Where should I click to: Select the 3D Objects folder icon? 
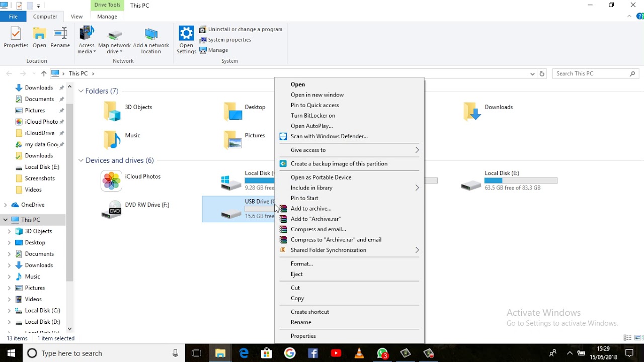(112, 111)
